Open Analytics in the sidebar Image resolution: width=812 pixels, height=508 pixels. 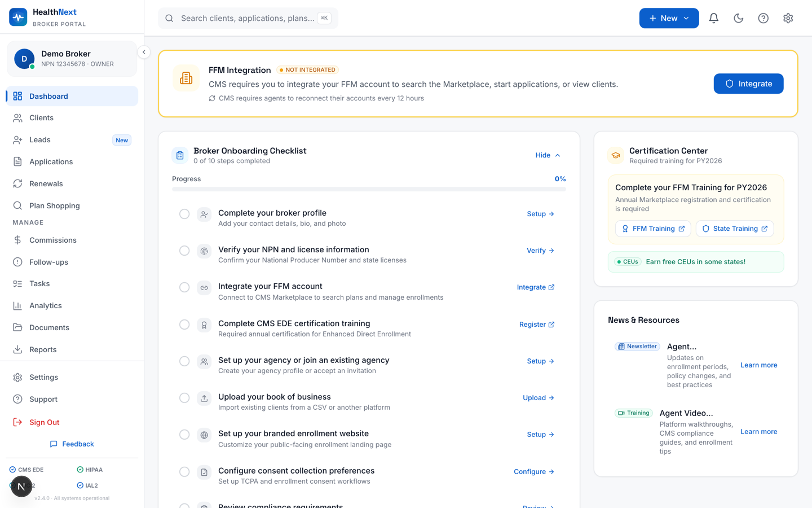point(72,306)
